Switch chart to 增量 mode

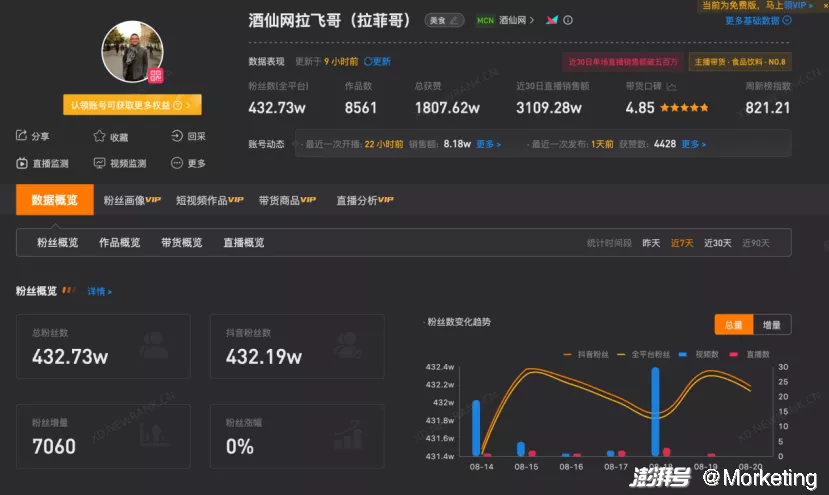[x=772, y=325]
